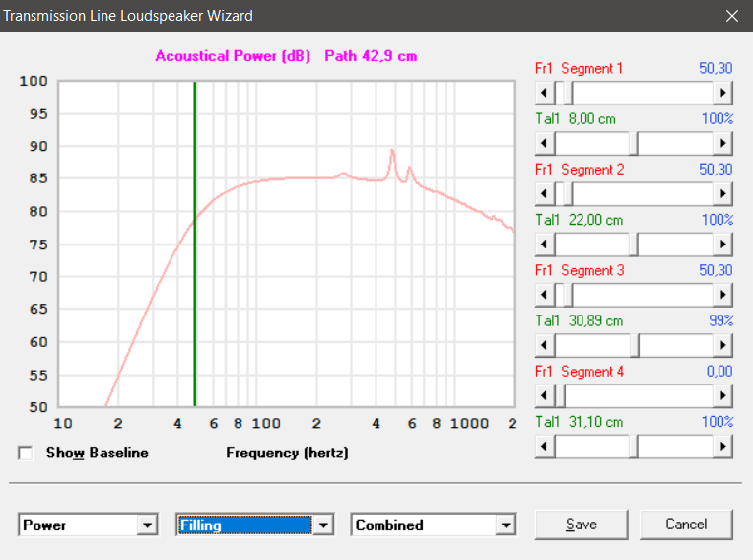Click left arrow of Tal1 22,00 cm scrollbar

[x=545, y=244]
